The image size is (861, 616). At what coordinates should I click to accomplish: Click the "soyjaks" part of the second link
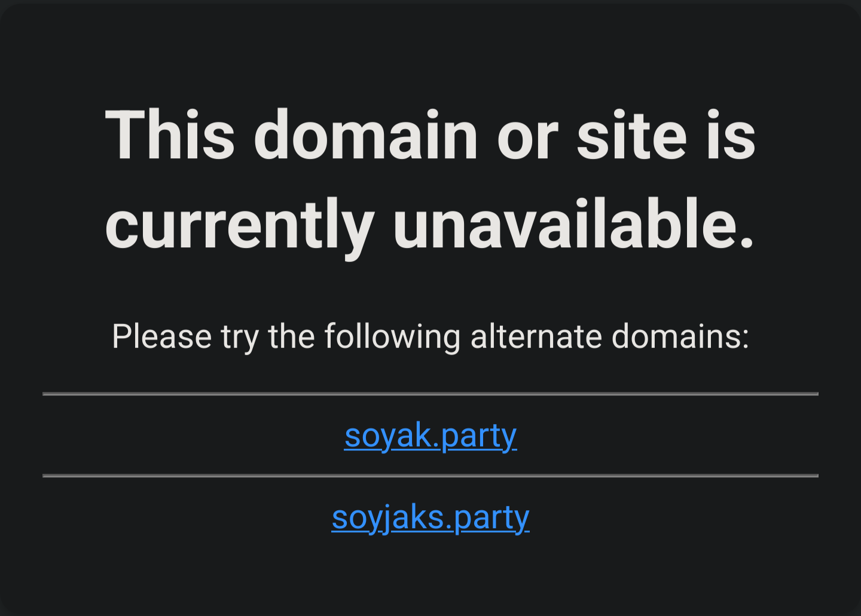coord(387,518)
